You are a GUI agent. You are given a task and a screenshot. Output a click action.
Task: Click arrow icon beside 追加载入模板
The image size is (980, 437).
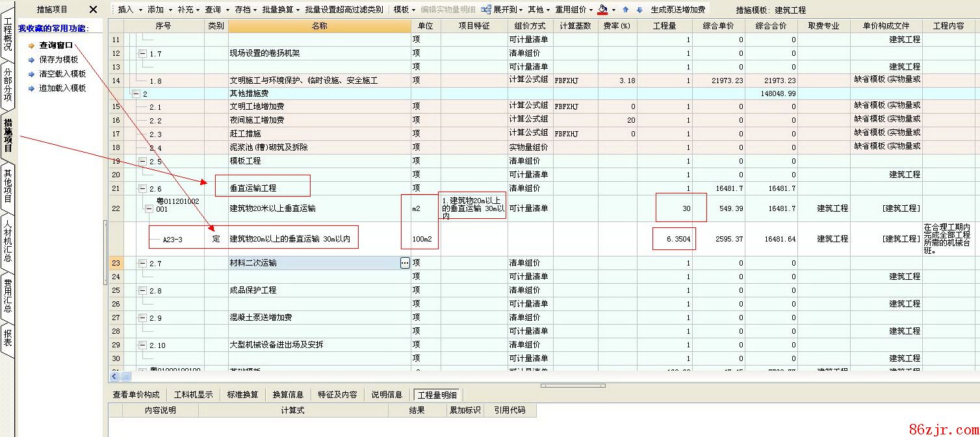(x=31, y=88)
